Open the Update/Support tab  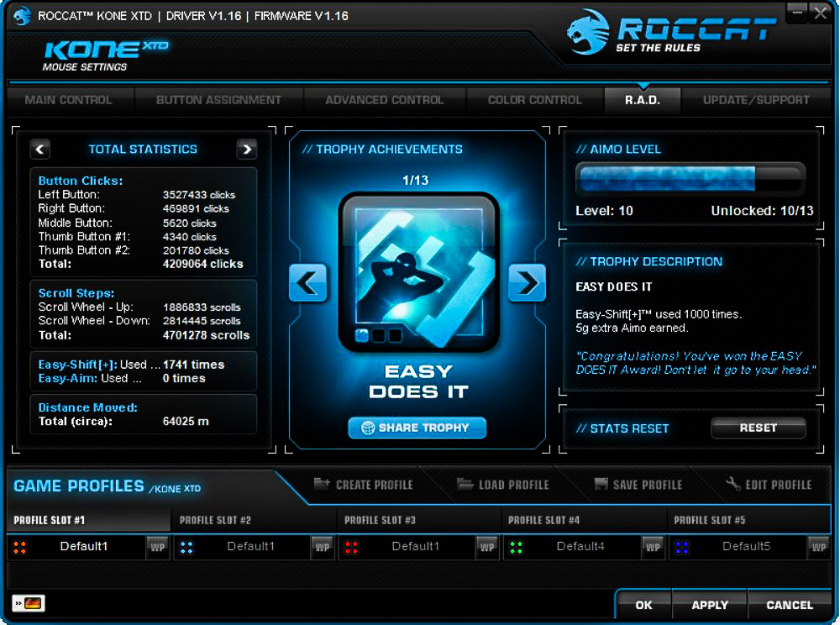click(756, 100)
